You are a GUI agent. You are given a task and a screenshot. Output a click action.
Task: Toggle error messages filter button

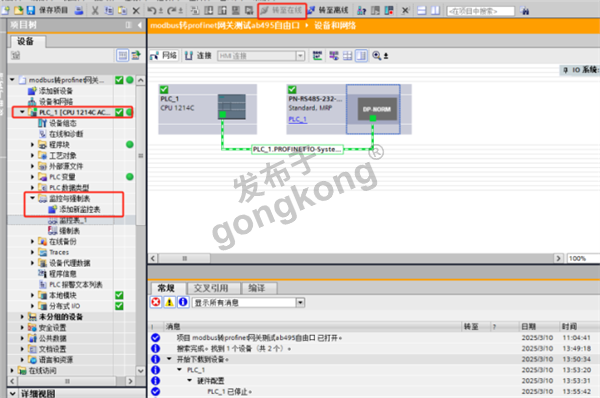[156, 302]
